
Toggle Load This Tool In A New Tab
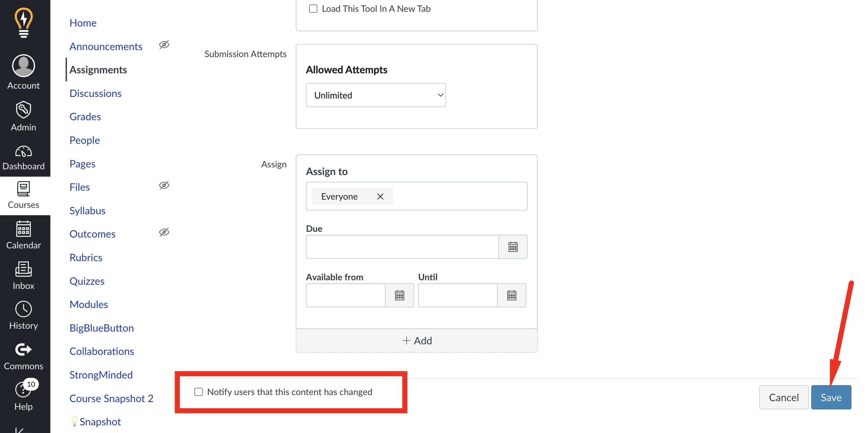tap(312, 9)
